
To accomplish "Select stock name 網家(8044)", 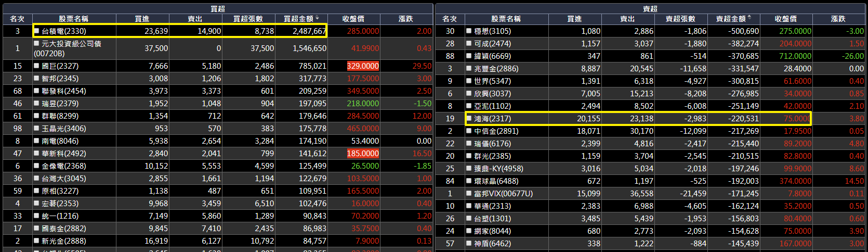I will [493, 231].
